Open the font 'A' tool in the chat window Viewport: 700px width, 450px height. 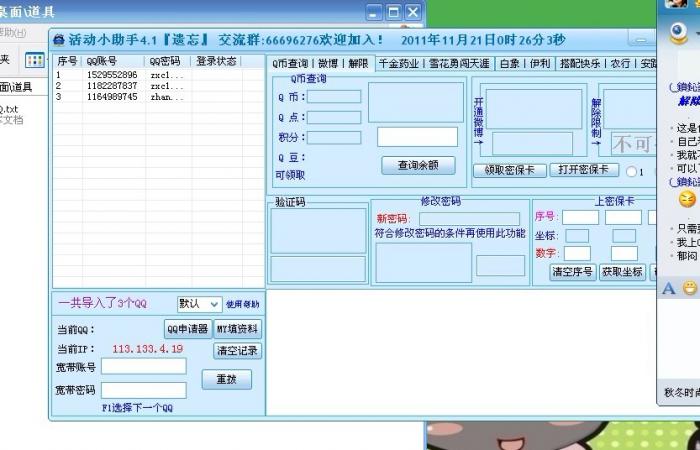(668, 288)
